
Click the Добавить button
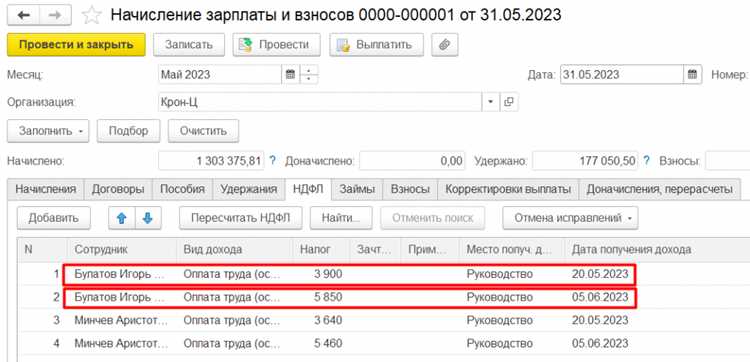[x=54, y=218]
